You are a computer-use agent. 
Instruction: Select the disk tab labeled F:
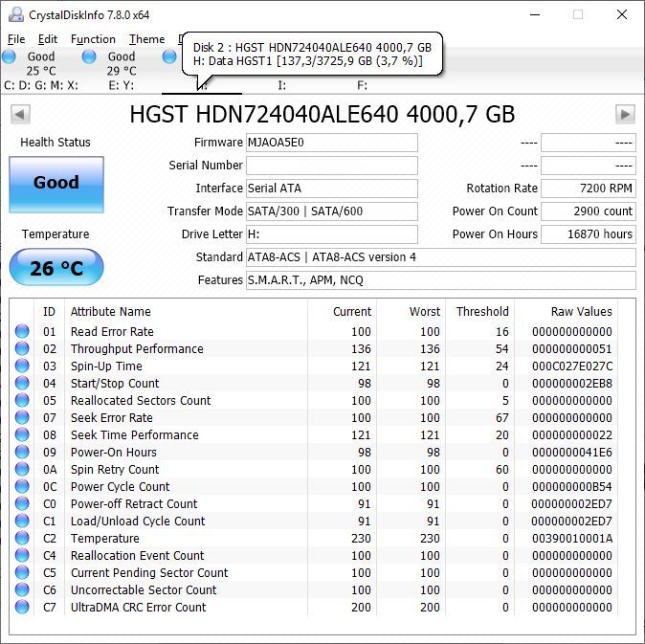362,85
